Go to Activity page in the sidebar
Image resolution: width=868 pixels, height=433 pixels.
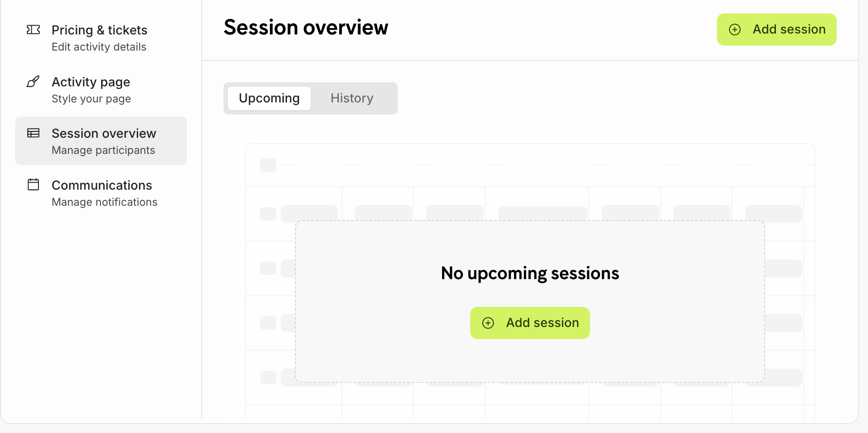[91, 82]
